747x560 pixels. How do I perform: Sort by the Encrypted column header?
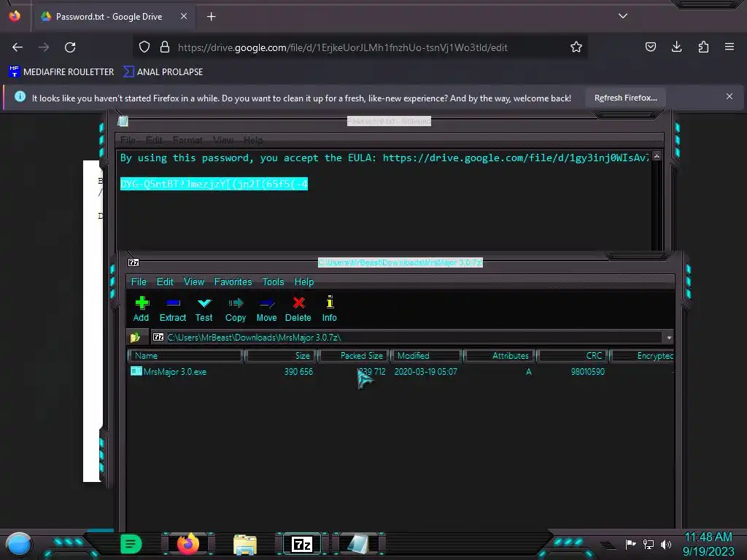pyautogui.click(x=642, y=356)
